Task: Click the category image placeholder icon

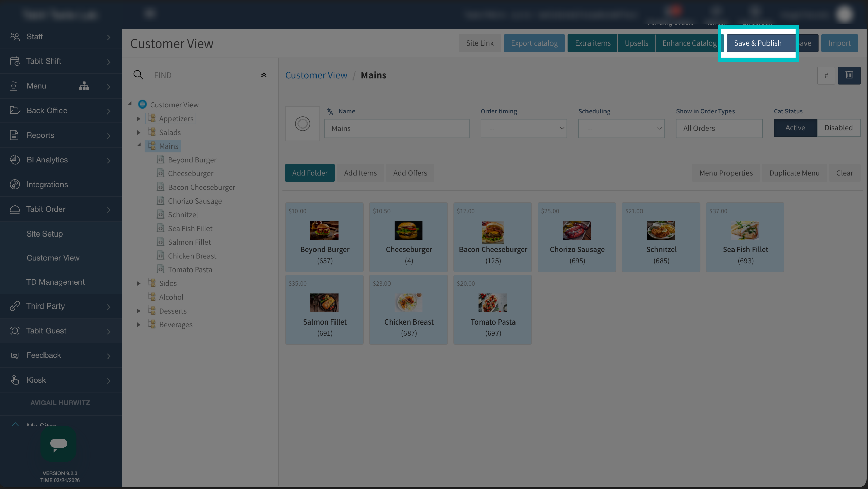Action: tap(302, 124)
